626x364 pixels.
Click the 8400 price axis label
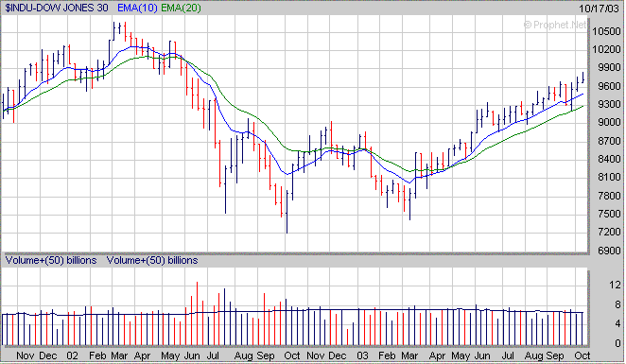click(609, 159)
